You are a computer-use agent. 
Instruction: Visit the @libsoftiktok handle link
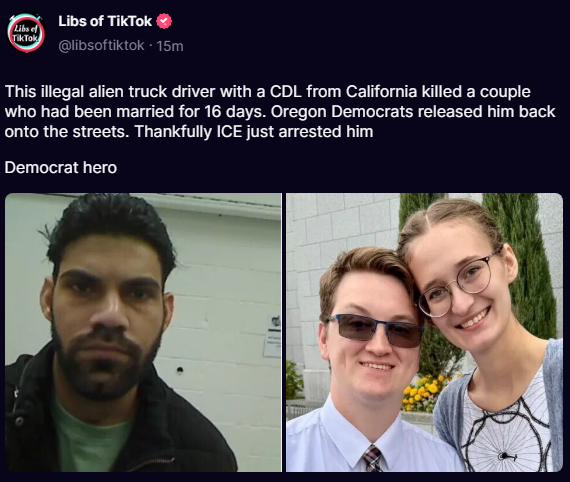pyautogui.click(x=101, y=46)
